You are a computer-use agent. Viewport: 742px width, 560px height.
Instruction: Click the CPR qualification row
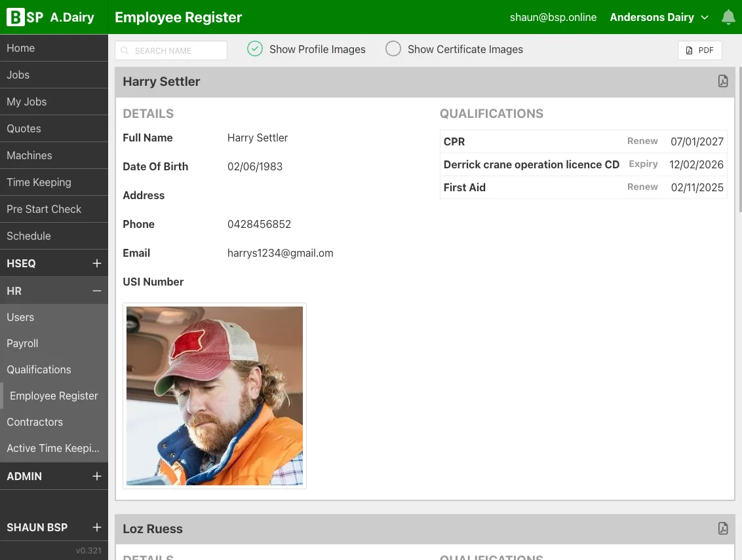(x=583, y=141)
